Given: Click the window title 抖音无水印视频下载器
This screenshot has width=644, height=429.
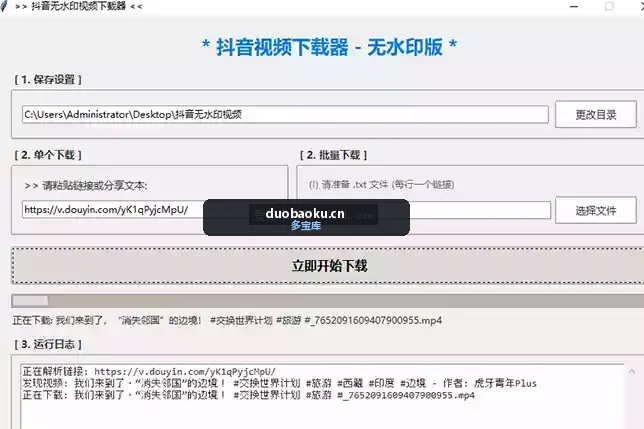Looking at the screenshot, I should tap(78, 6).
